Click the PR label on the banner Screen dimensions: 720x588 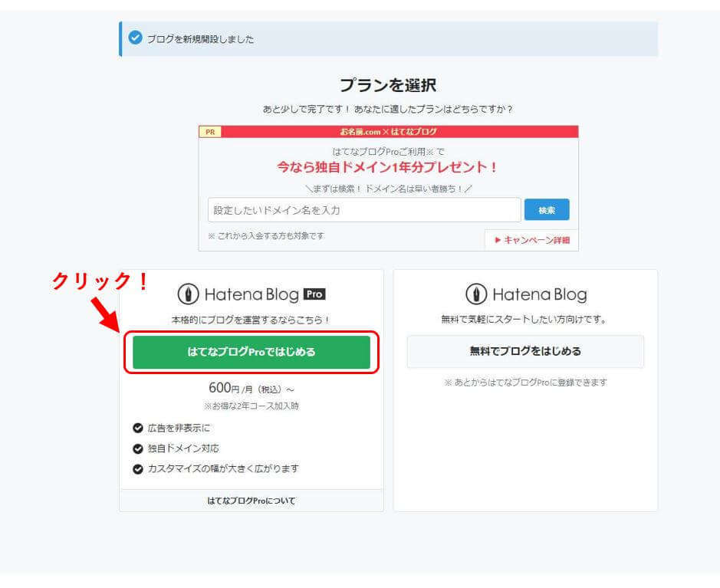[x=210, y=132]
